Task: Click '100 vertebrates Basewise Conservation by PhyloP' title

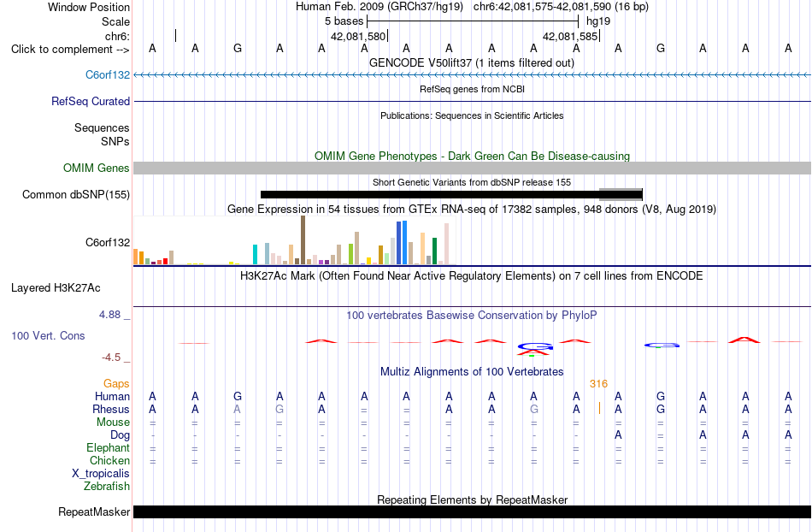Action: click(x=471, y=315)
